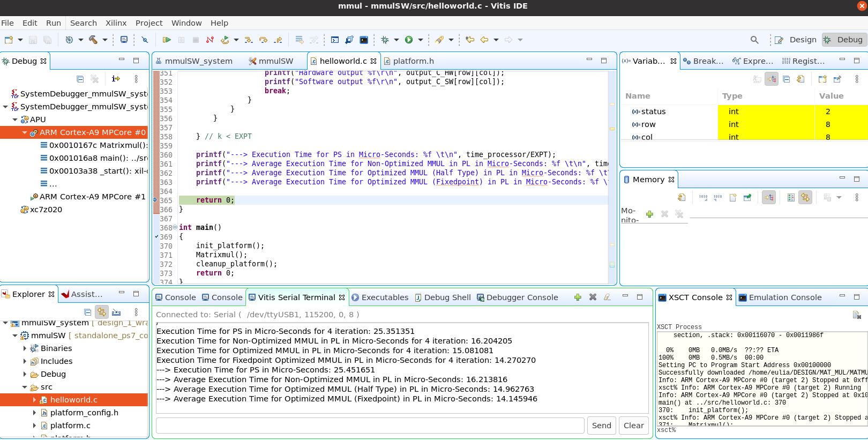868x440 pixels.
Task: Toggle Link with Editor in Explorer panel
Action: (102, 312)
